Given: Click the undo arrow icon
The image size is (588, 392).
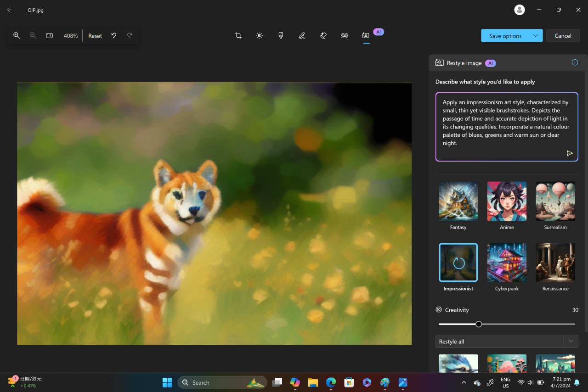Looking at the screenshot, I should 113,36.
